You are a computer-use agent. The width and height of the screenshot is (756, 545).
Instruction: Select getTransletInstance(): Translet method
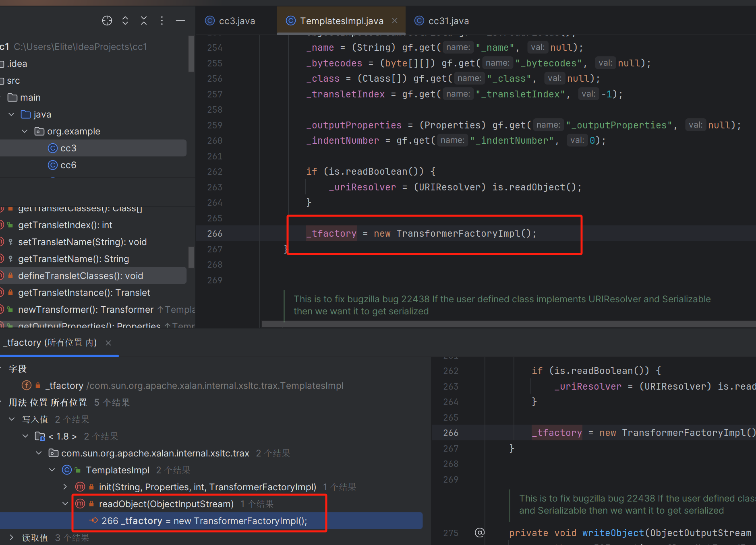point(84,293)
